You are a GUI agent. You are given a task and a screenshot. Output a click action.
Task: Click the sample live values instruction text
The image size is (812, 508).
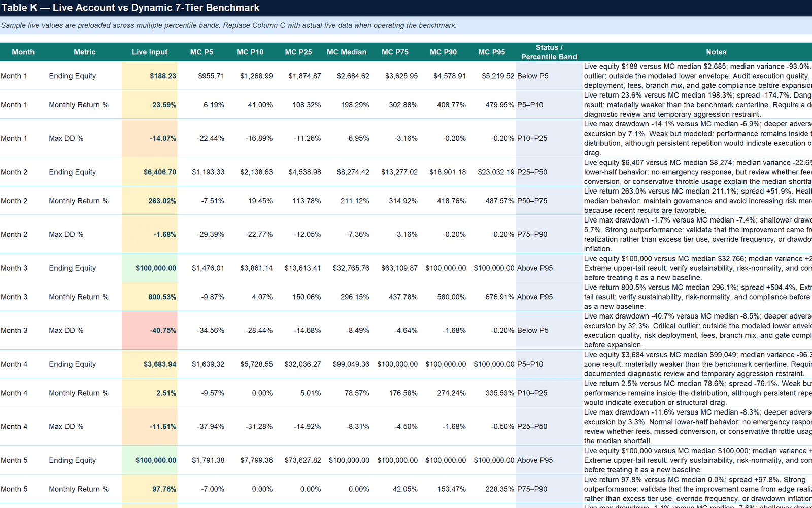coord(229,25)
